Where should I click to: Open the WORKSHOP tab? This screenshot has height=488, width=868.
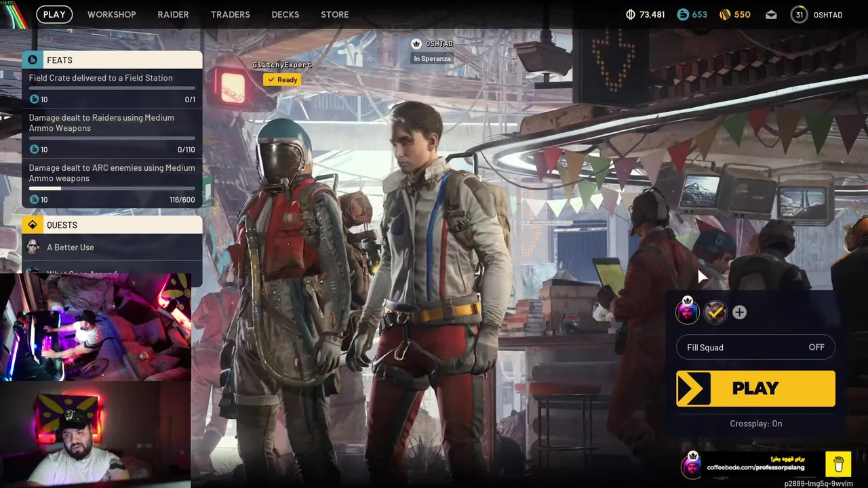[112, 14]
